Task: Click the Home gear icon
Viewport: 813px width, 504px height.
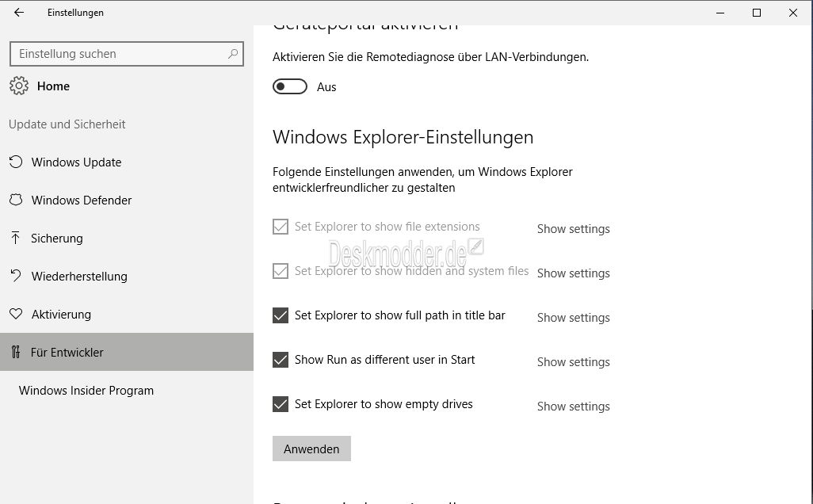Action: point(19,86)
